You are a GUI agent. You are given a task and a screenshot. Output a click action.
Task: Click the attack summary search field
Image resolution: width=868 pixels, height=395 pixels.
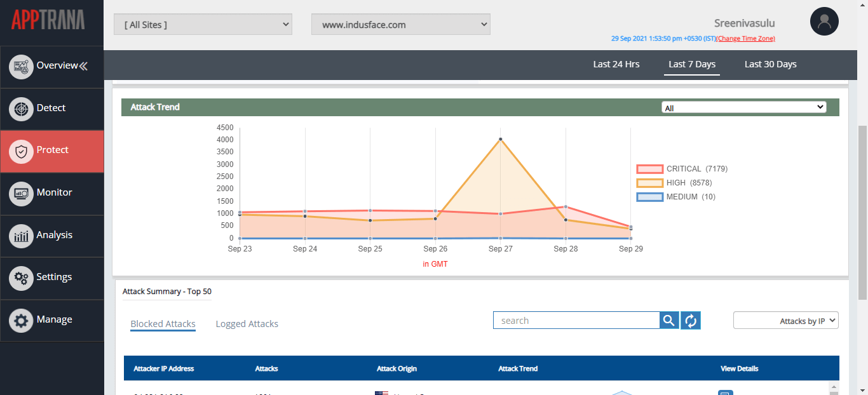[x=576, y=321]
